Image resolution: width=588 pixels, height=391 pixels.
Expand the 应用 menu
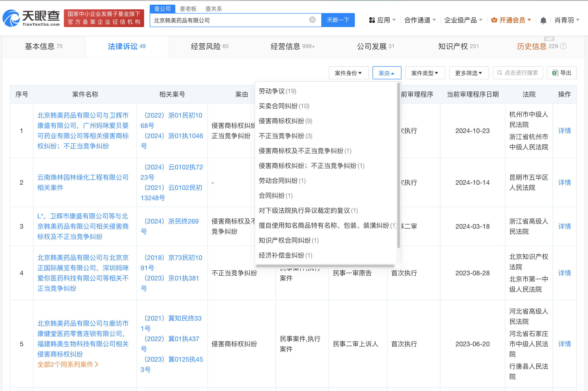(382, 20)
